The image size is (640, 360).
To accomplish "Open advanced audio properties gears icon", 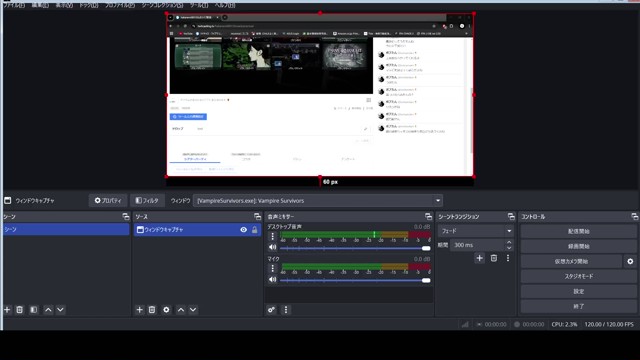I will [x=271, y=310].
